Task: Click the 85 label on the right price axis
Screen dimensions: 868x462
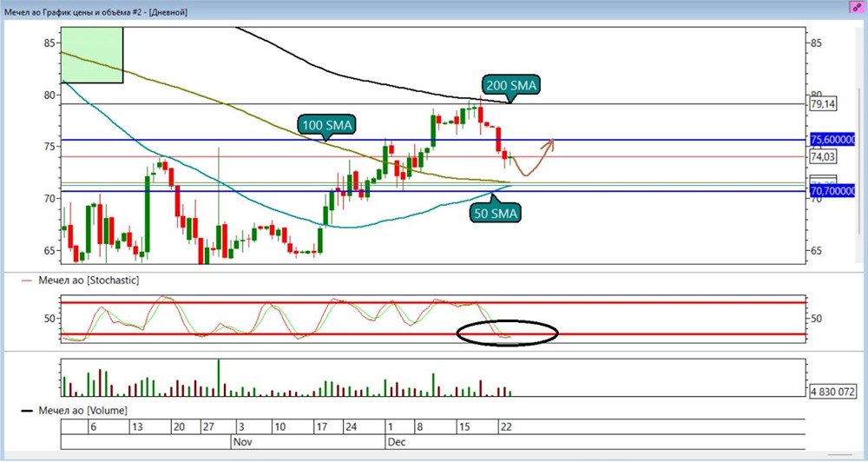Action: pyautogui.click(x=816, y=43)
